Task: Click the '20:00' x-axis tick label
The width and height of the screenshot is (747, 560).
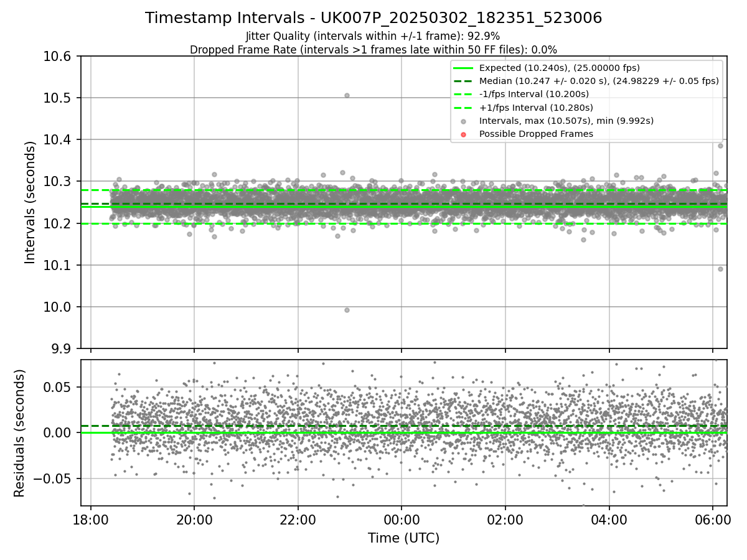Action: click(194, 520)
